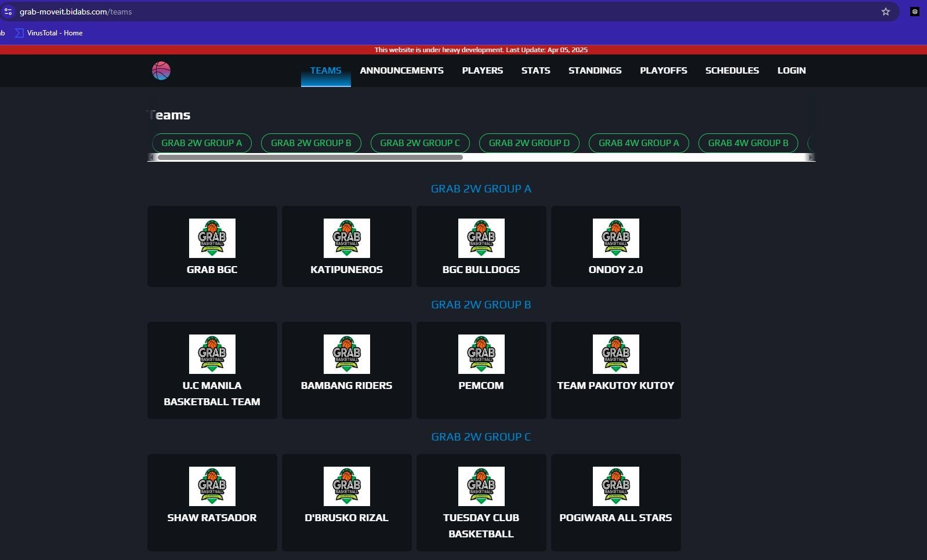Image resolution: width=927 pixels, height=560 pixels.
Task: Select the Katipuneros team logo
Action: coord(346,238)
